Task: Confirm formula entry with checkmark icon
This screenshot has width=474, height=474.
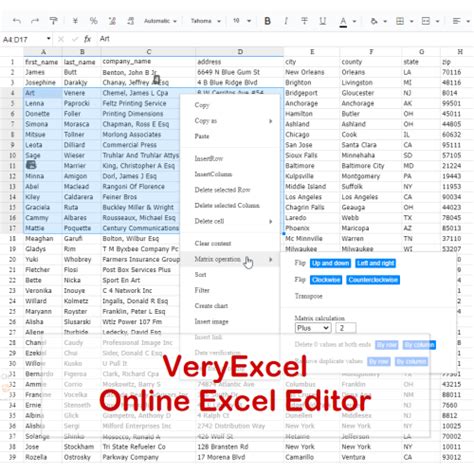Action: pos(75,39)
